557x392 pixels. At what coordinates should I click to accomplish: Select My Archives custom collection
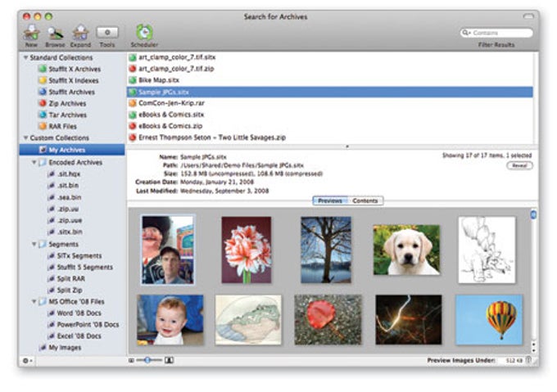pos(72,150)
